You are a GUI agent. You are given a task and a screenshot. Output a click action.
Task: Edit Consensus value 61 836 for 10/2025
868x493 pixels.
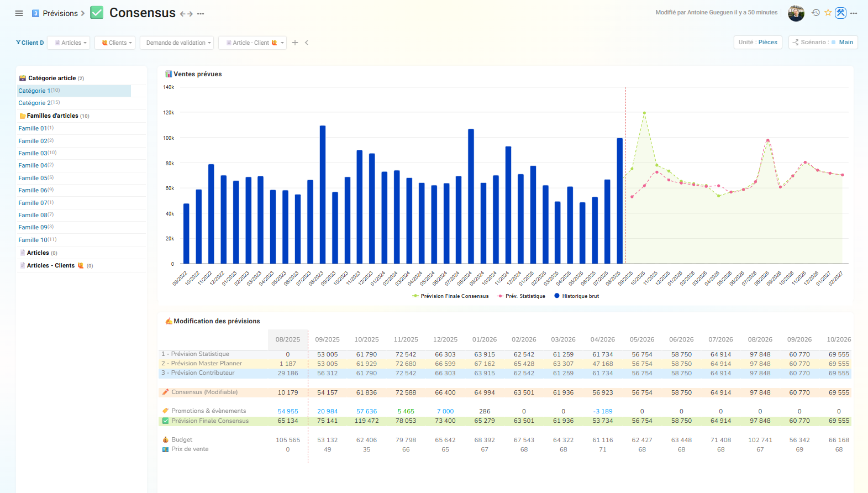pos(367,392)
